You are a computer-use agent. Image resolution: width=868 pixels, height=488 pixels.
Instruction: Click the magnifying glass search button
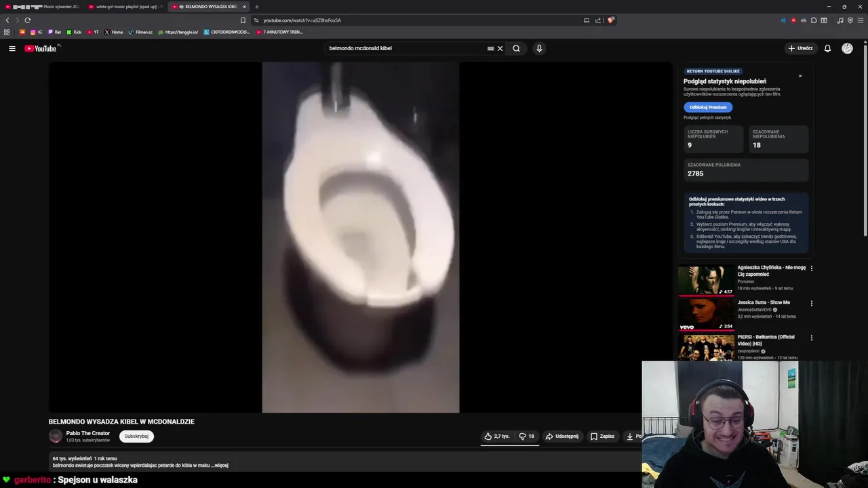(516, 48)
